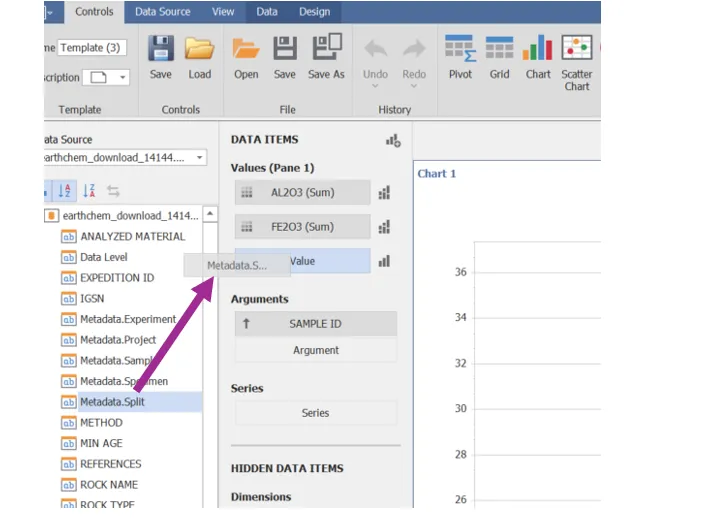Select the IGSN field
This screenshot has height=528, width=709.
tap(92, 299)
